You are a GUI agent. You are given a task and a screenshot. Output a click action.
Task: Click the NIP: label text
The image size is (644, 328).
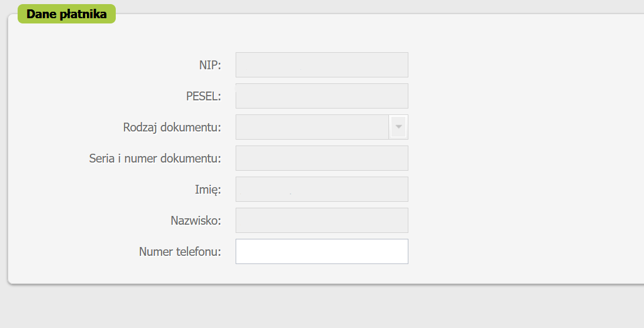pyautogui.click(x=210, y=65)
